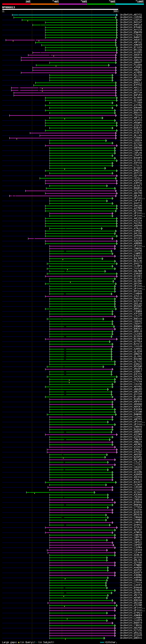The image size is (146, 644).
Task: Click UniRef100_A4J9Q0 label
Action: coord(131,281)
